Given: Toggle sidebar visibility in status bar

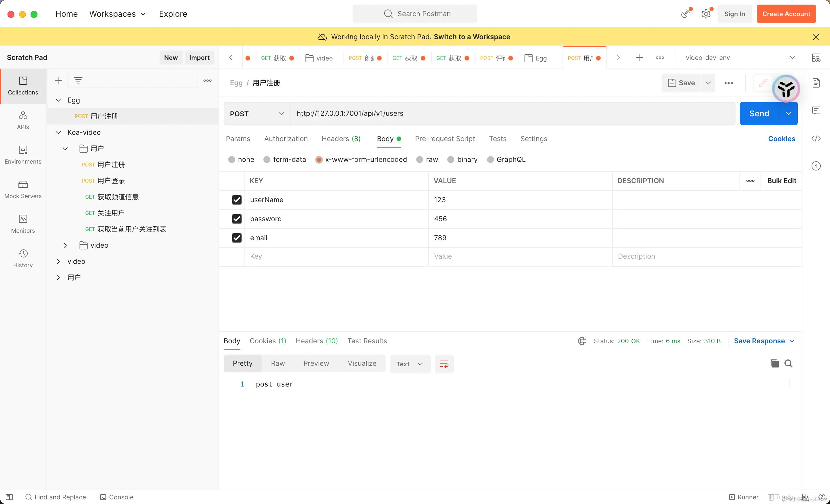Looking at the screenshot, I should [x=10, y=497].
